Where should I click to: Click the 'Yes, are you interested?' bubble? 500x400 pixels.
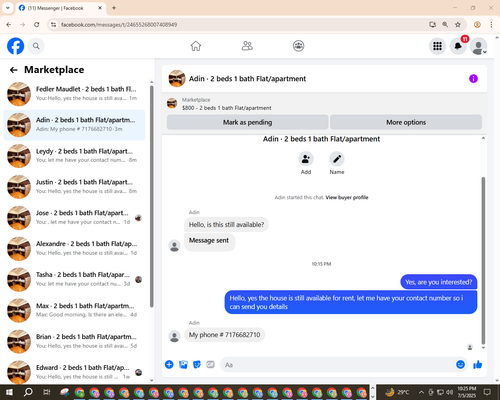coord(439,282)
